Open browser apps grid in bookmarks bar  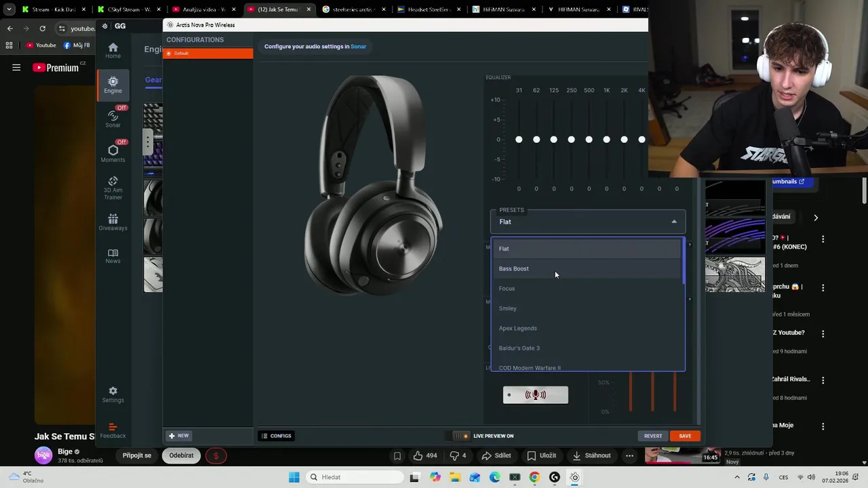(x=9, y=45)
